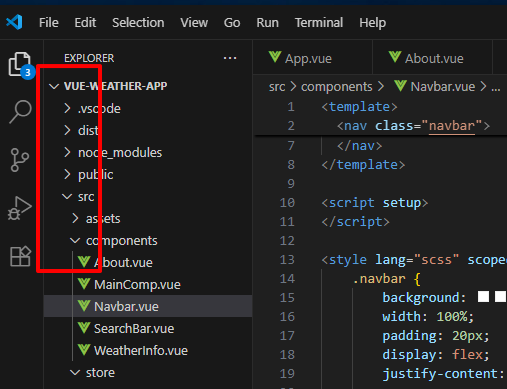The width and height of the screenshot is (507, 389).
Task: Click the Vue icon on App.vue tab
Action: point(275,57)
